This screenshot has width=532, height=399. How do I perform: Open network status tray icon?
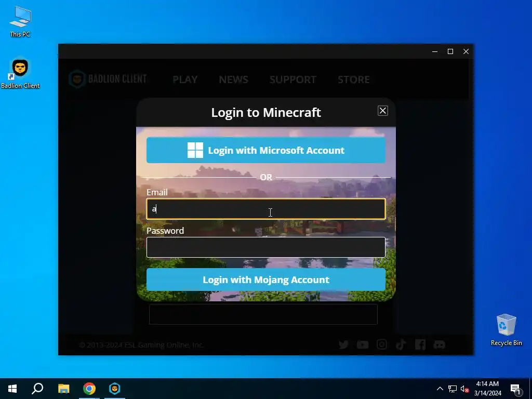(453, 389)
